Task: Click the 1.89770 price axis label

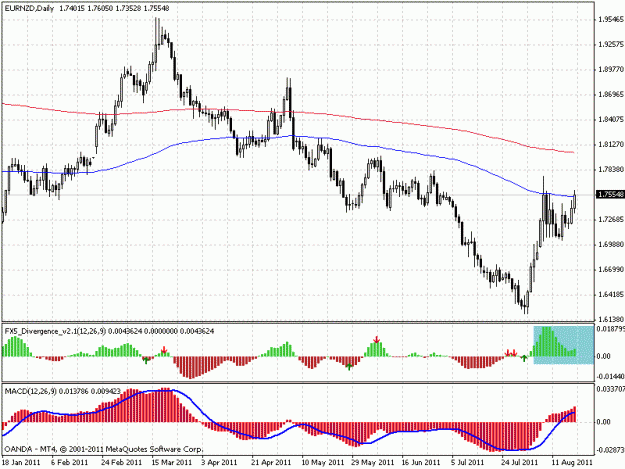Action: pos(611,70)
